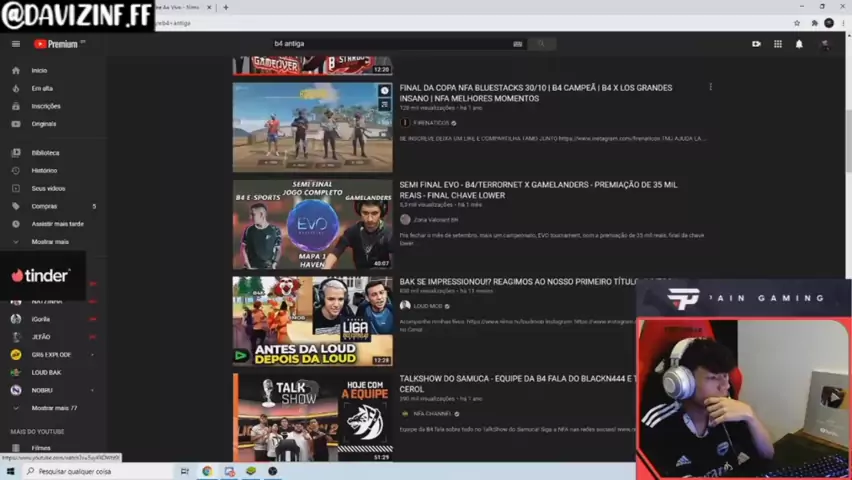Open the SEMI FINAL EVO video title
The image size is (852, 480).
pyautogui.click(x=538, y=190)
